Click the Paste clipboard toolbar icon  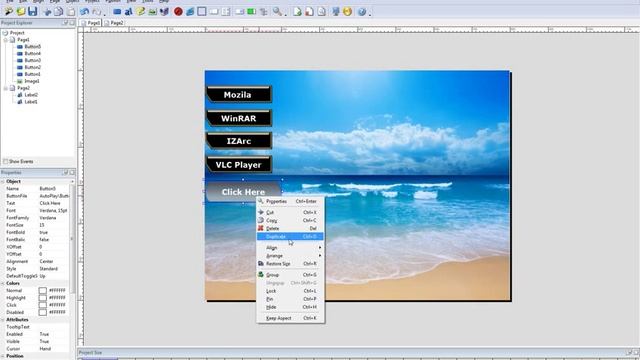pos(71,12)
